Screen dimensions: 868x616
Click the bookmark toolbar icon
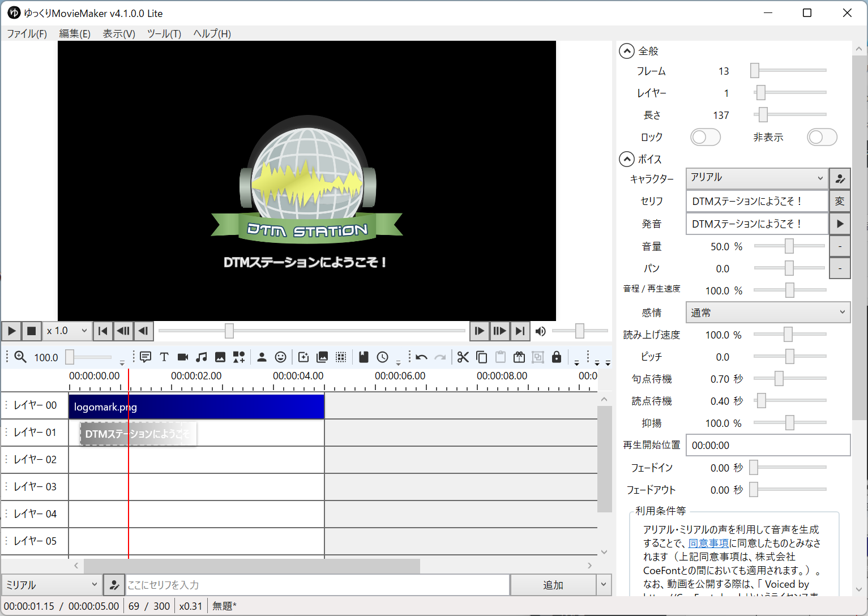364,357
